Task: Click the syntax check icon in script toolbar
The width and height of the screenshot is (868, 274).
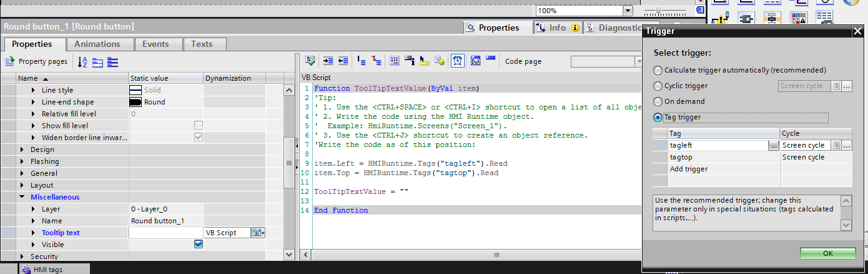Action: click(x=310, y=61)
